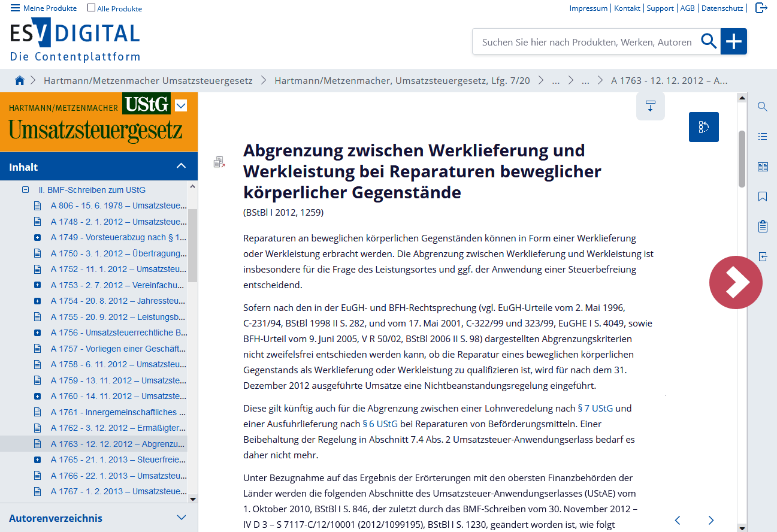Click the blue document structure toggle button
Viewport: 777px width, 532px height.
tap(704, 127)
